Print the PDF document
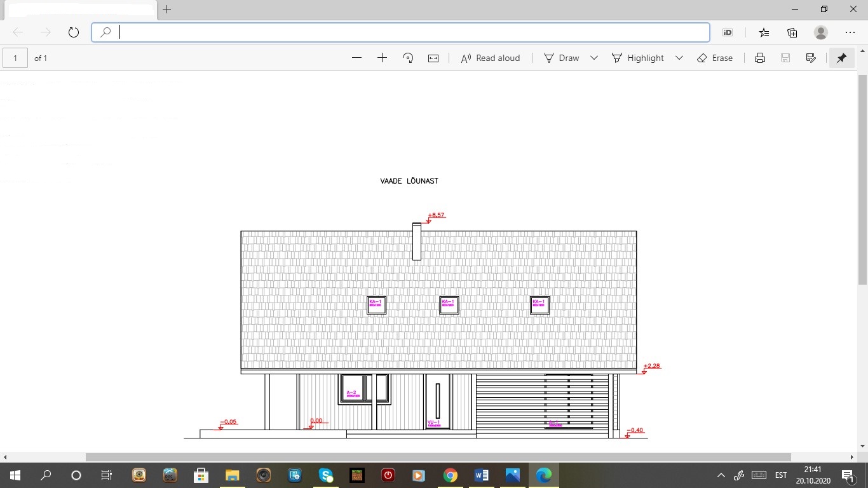868x488 pixels. pos(759,58)
